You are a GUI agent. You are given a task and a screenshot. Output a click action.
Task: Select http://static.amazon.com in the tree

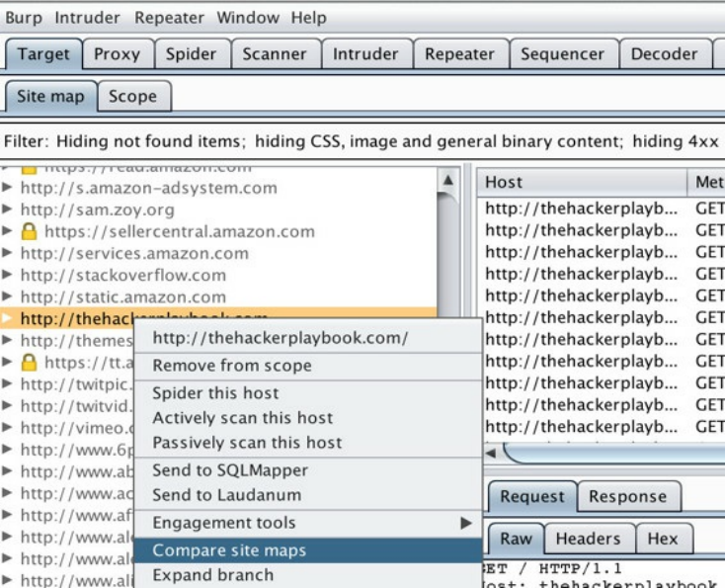(x=123, y=297)
